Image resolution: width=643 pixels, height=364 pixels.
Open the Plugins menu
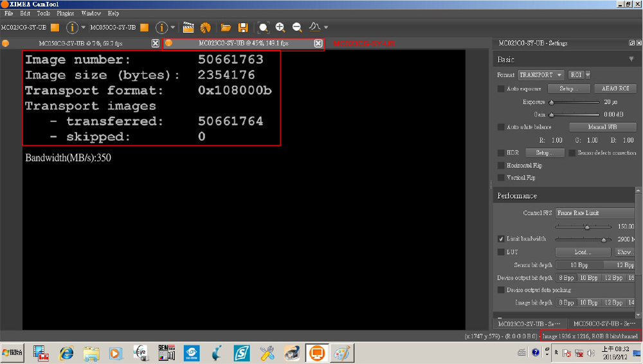[65, 14]
